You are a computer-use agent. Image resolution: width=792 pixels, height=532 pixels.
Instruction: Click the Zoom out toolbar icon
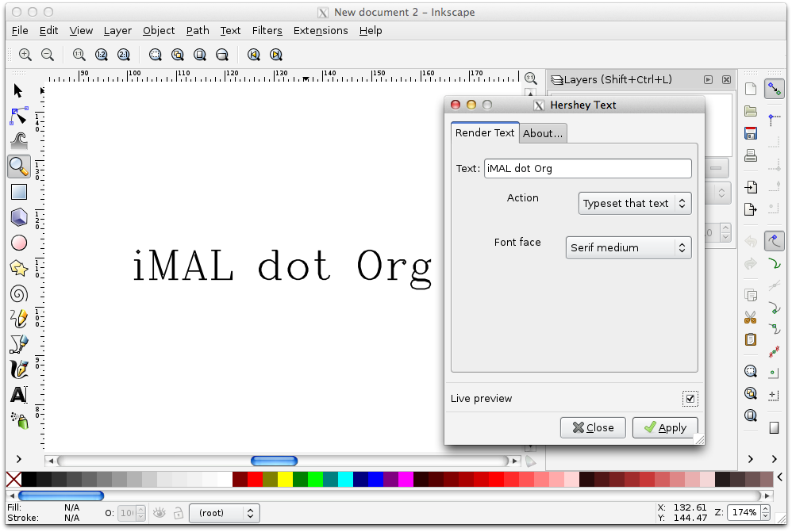47,55
